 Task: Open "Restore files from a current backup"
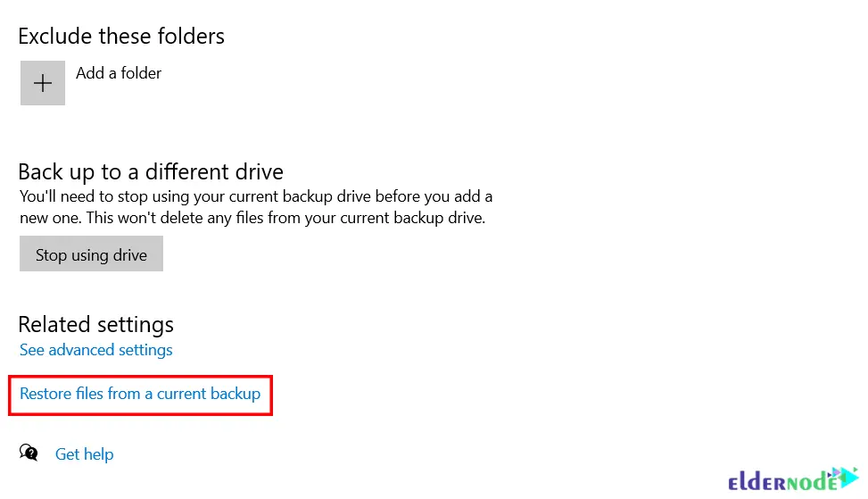coord(140,394)
